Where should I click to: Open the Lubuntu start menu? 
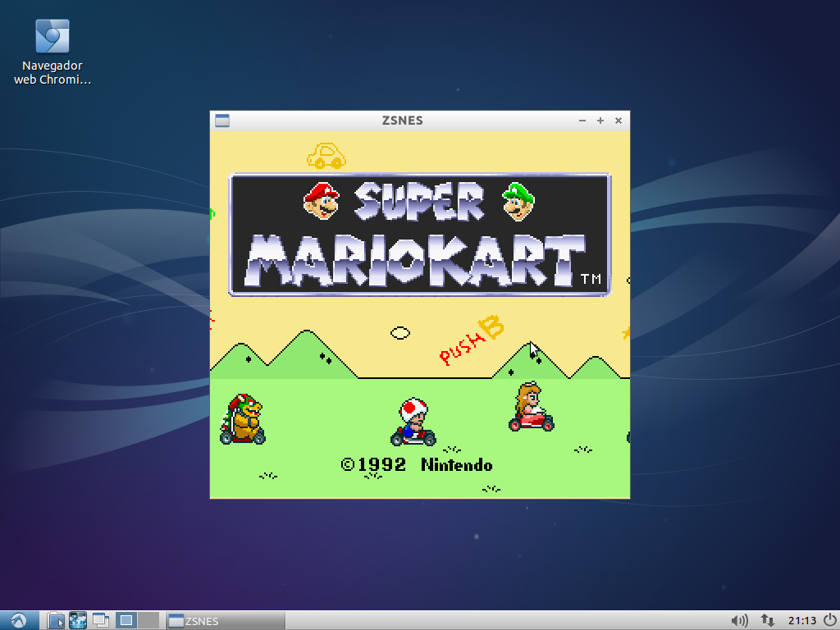pos(19,620)
